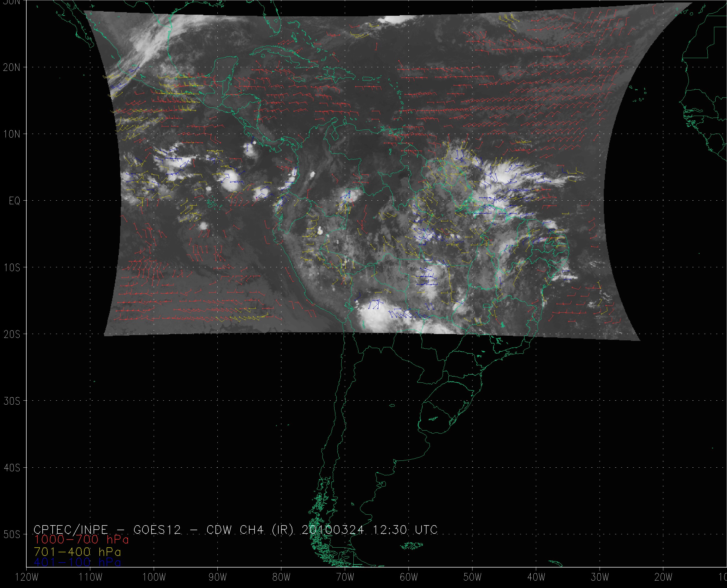The image size is (727, 588).
Task: Click the 20N latitude axis label
Action: (x=12, y=68)
